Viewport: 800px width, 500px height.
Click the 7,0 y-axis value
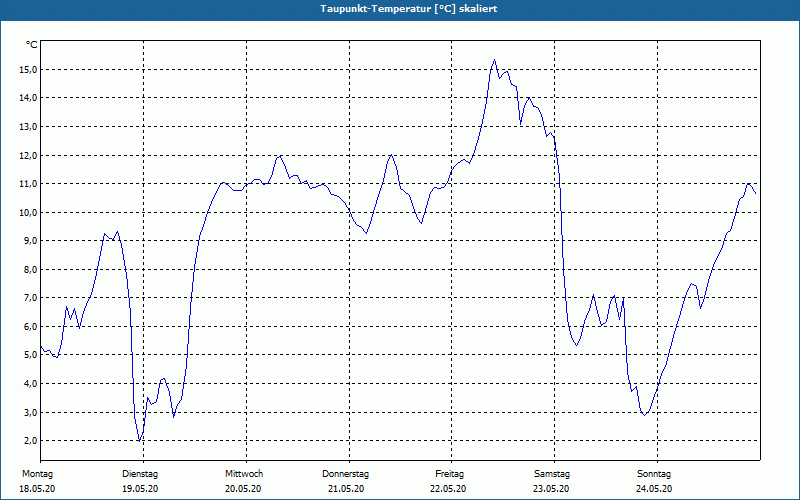point(30,297)
